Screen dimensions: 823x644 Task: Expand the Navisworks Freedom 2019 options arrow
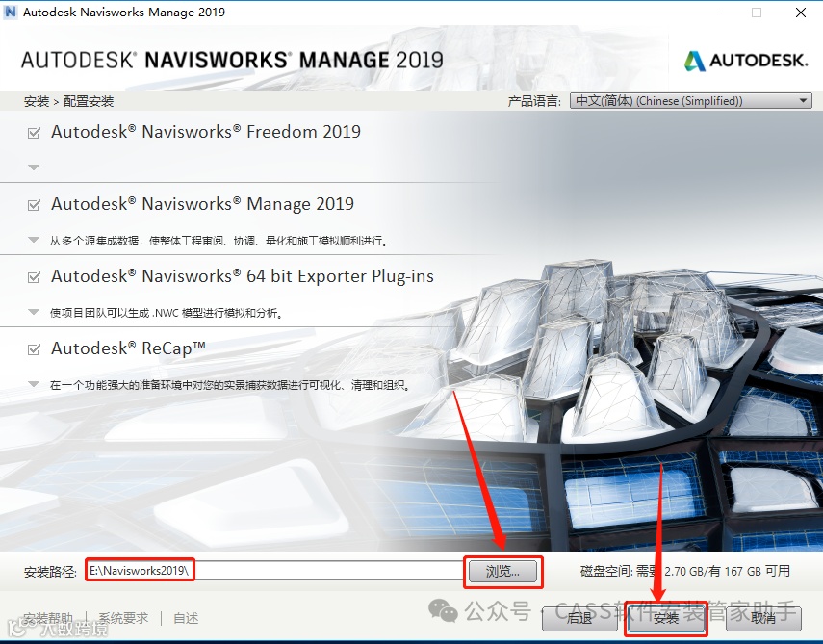click(34, 167)
